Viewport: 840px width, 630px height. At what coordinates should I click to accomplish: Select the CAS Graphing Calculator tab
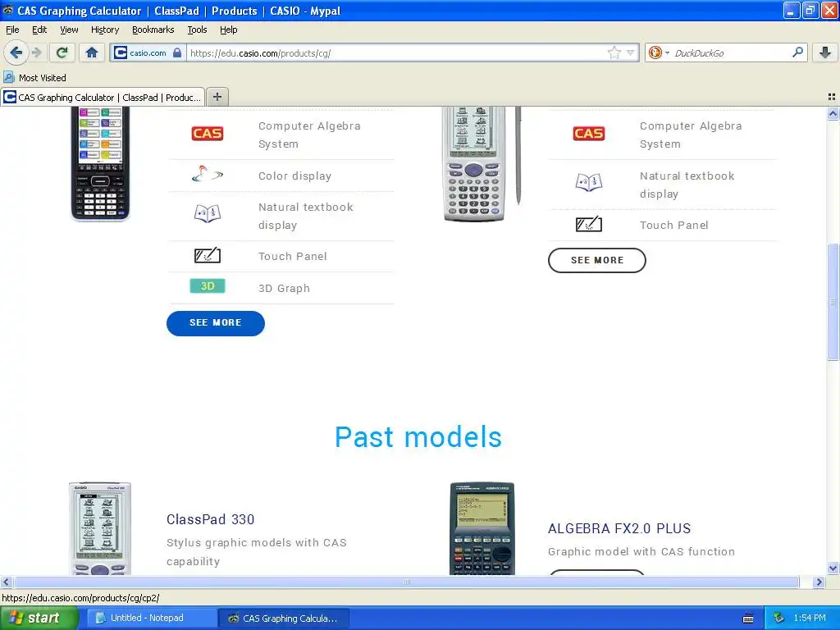(x=103, y=97)
